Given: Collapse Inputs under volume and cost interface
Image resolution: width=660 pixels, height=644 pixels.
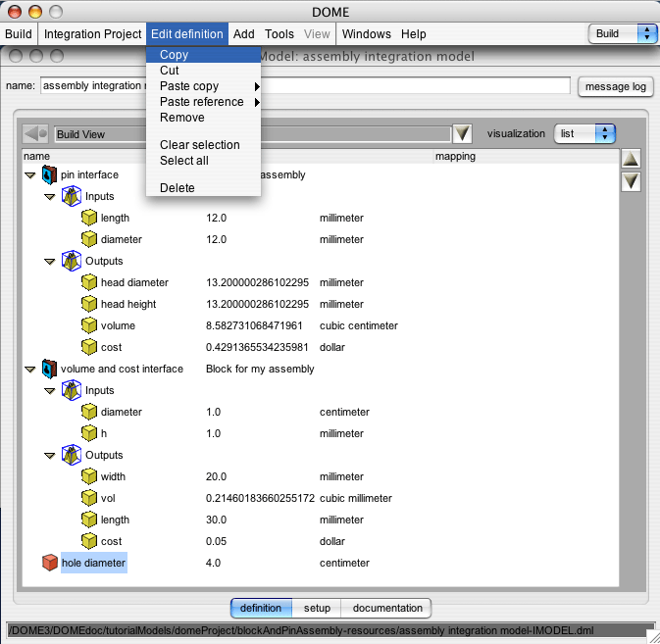Looking at the screenshot, I should pyautogui.click(x=50, y=391).
